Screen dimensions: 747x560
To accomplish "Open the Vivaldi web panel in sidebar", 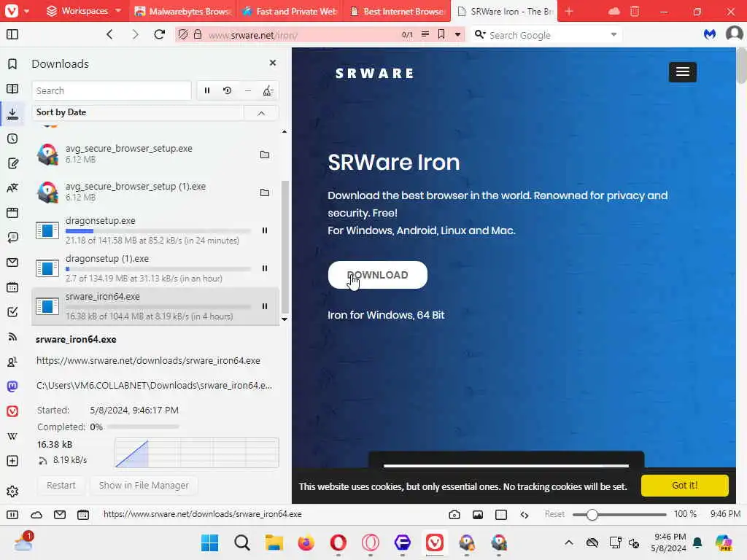I will (x=13, y=411).
